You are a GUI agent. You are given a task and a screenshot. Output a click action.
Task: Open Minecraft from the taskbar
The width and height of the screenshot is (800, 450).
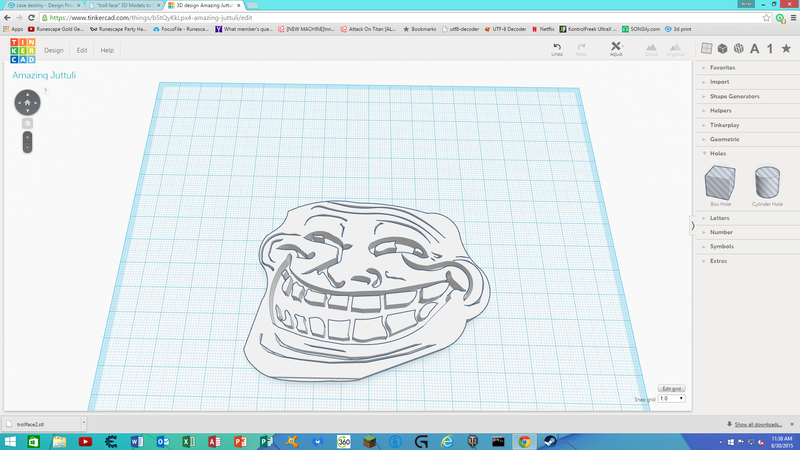tap(369, 441)
